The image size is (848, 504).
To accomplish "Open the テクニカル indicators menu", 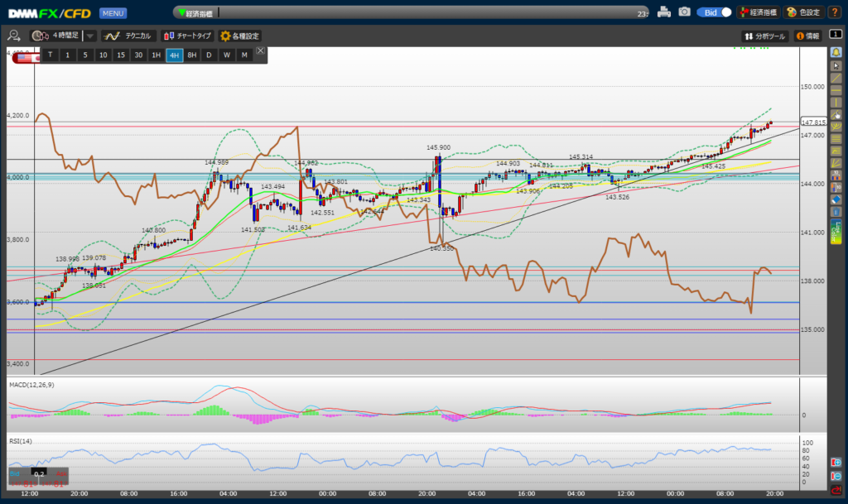I will point(128,36).
